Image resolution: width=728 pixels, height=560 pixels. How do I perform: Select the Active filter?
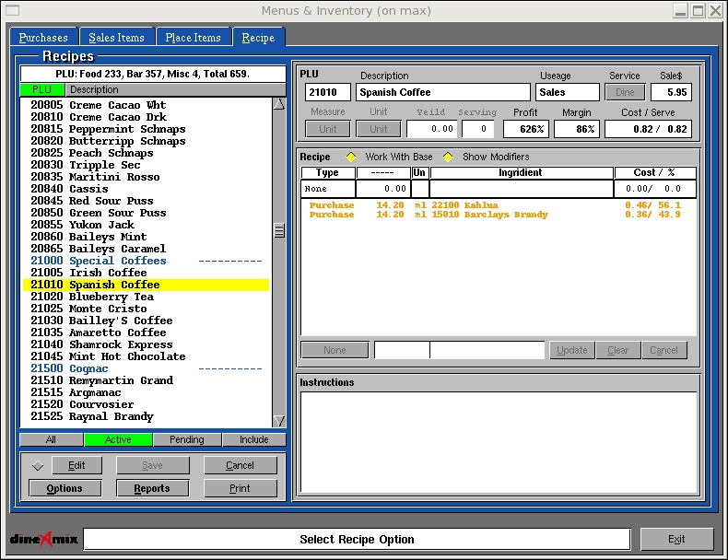[x=118, y=439]
